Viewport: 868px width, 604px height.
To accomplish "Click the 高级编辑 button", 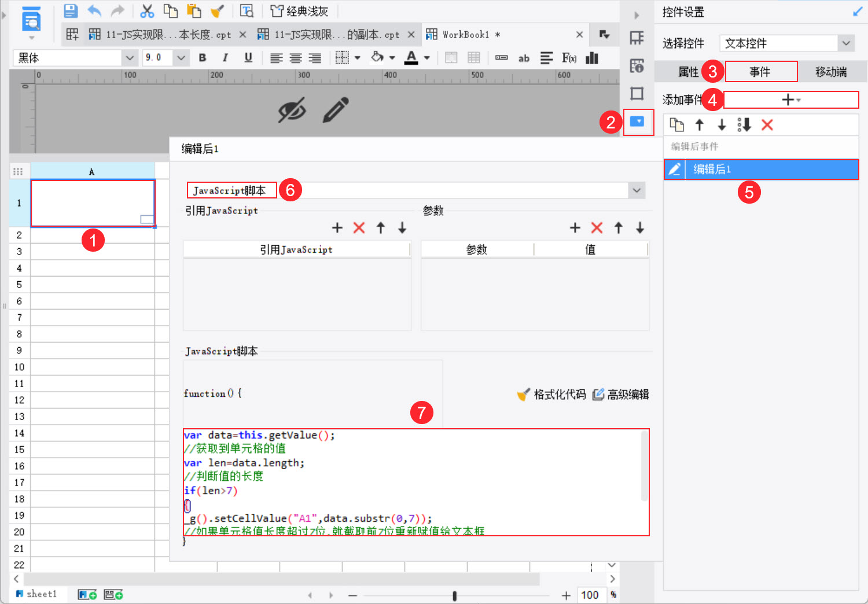I will point(621,395).
